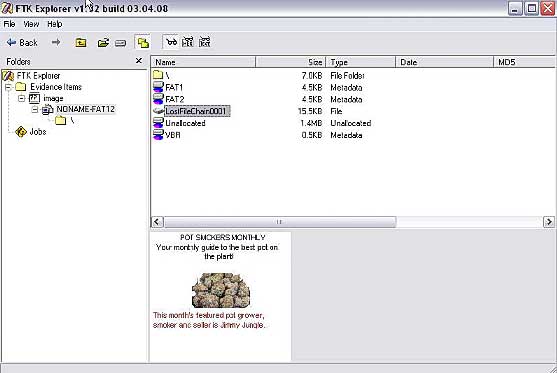Click the VBR metadata icon
557x373 pixels.
pyautogui.click(x=158, y=135)
